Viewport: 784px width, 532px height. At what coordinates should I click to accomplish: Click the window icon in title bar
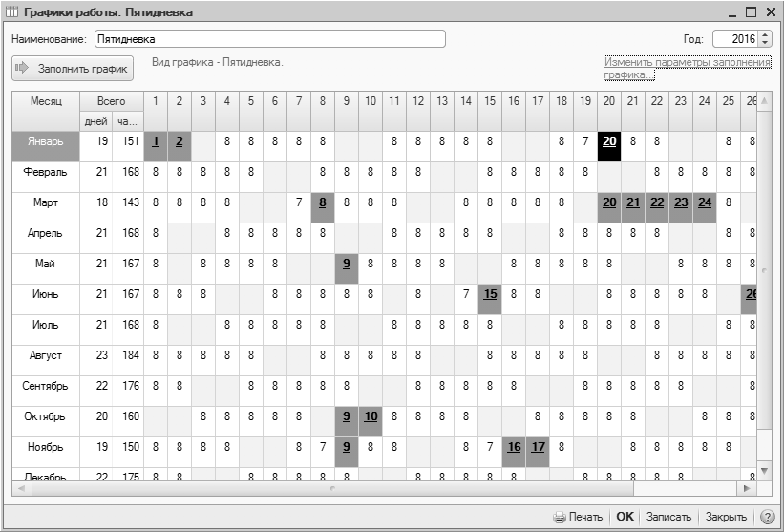11,12
